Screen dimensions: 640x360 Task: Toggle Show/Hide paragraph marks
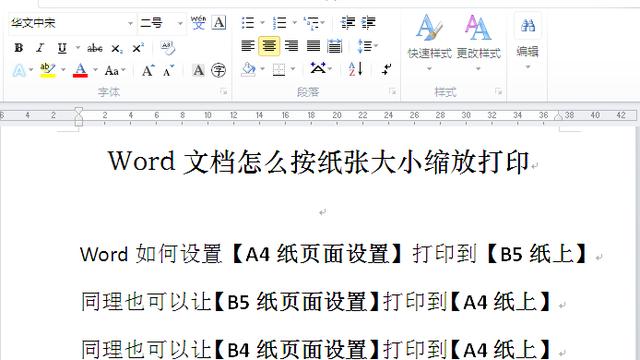coord(386,69)
